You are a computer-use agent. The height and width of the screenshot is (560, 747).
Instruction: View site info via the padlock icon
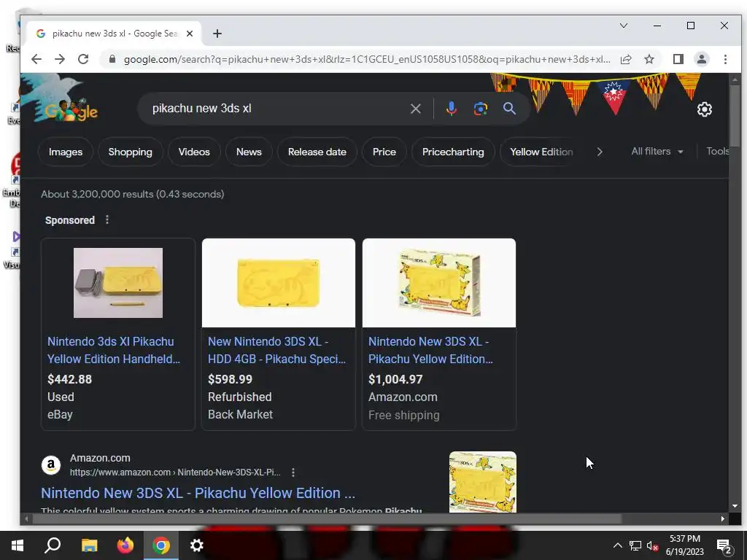click(112, 59)
